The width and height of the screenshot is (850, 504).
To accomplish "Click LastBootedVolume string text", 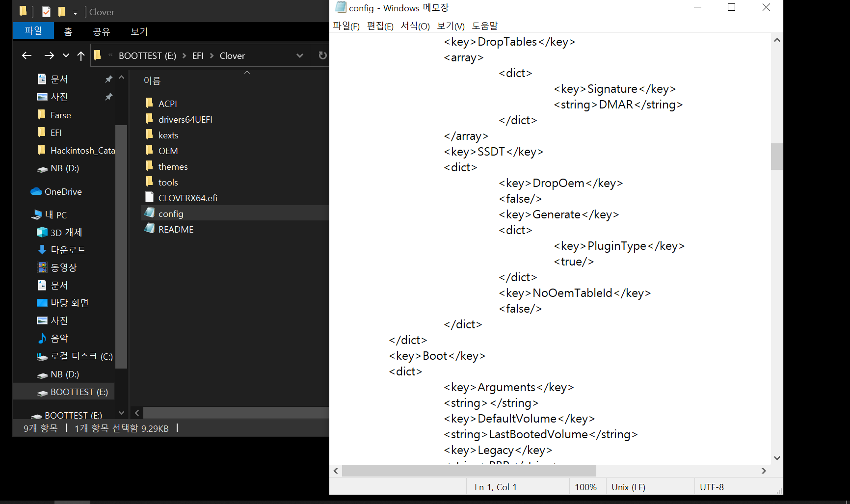I will click(540, 434).
